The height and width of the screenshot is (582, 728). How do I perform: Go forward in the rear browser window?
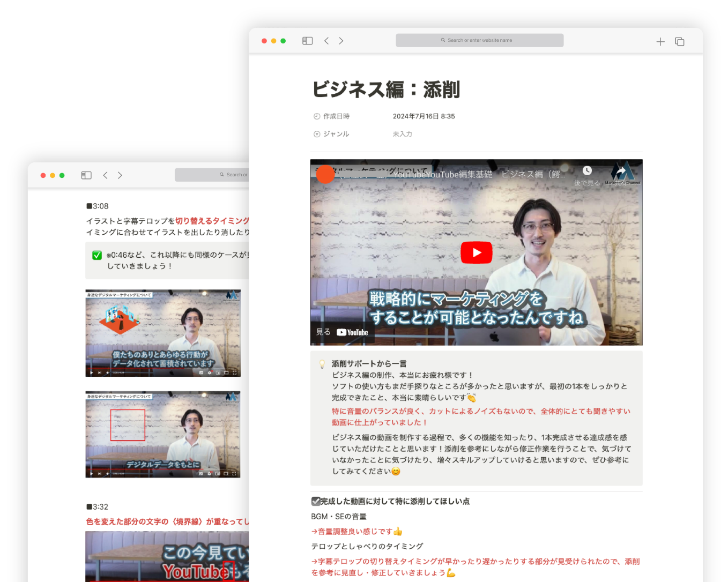120,175
